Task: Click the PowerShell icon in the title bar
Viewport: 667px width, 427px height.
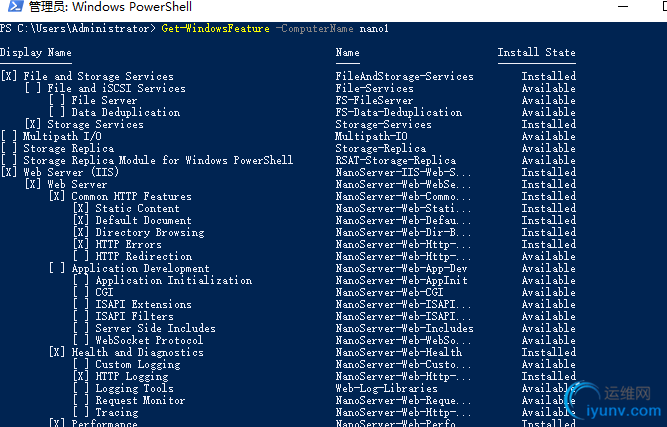Action: [x=15, y=6]
